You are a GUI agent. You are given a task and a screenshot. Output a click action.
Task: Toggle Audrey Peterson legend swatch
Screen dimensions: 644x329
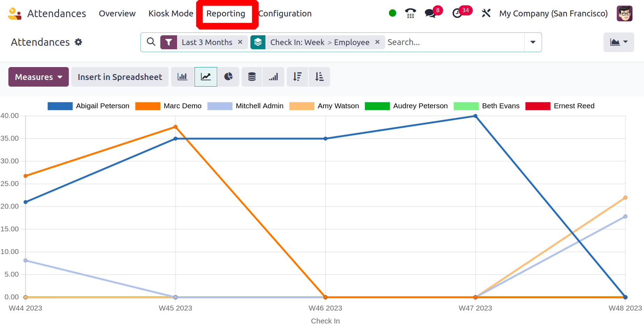[377, 106]
